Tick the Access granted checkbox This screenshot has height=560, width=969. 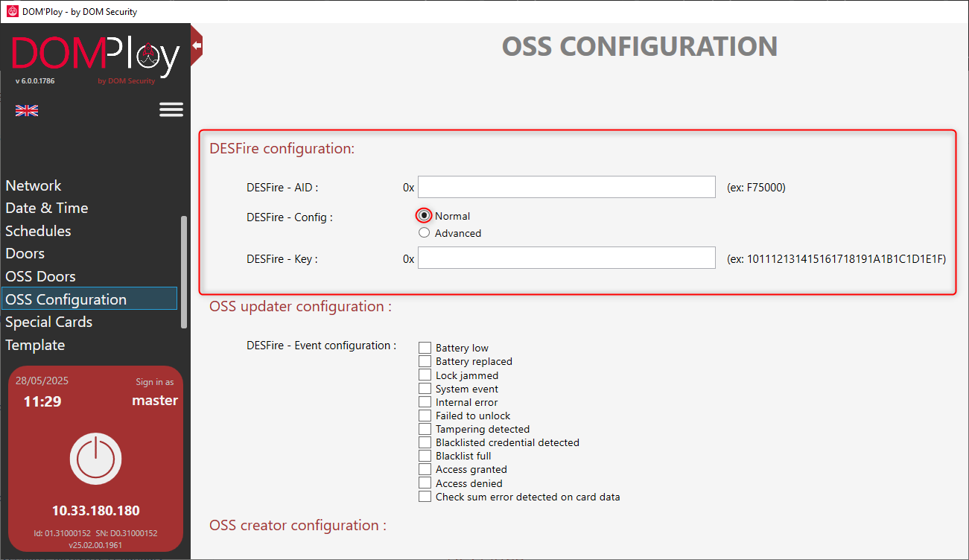click(425, 469)
